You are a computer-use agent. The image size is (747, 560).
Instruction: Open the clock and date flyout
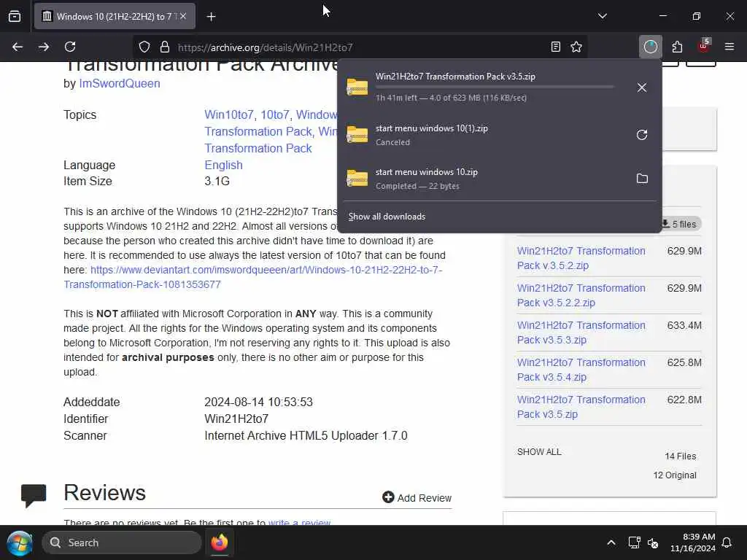point(693,542)
